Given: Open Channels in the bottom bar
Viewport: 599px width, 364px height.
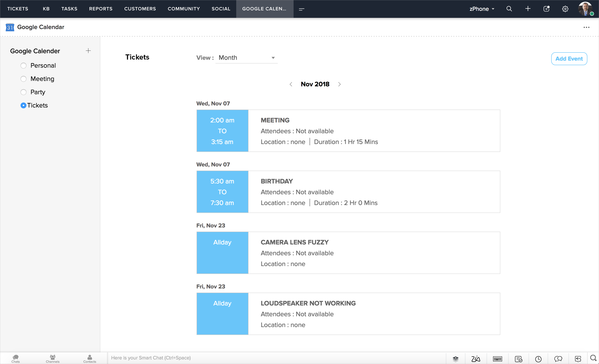Looking at the screenshot, I should point(53,358).
